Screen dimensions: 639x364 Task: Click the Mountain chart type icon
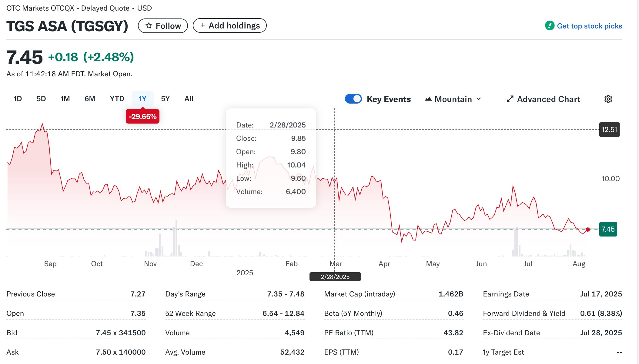pos(428,99)
